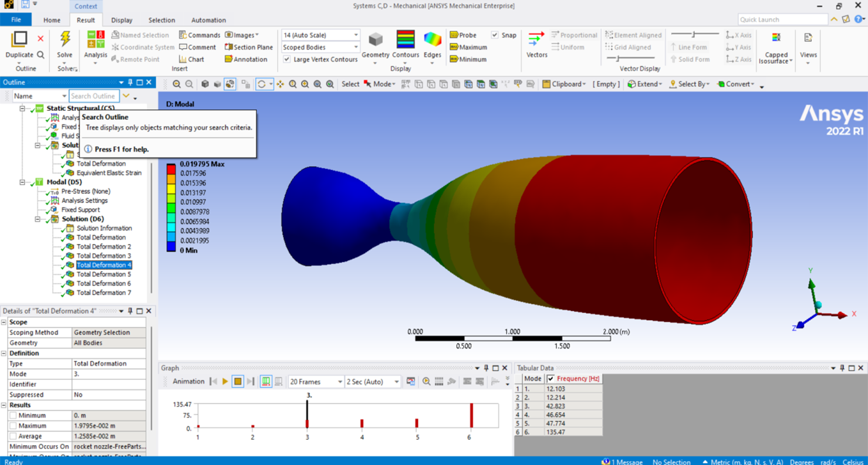Click the Capped Isosurface icon

(x=776, y=39)
